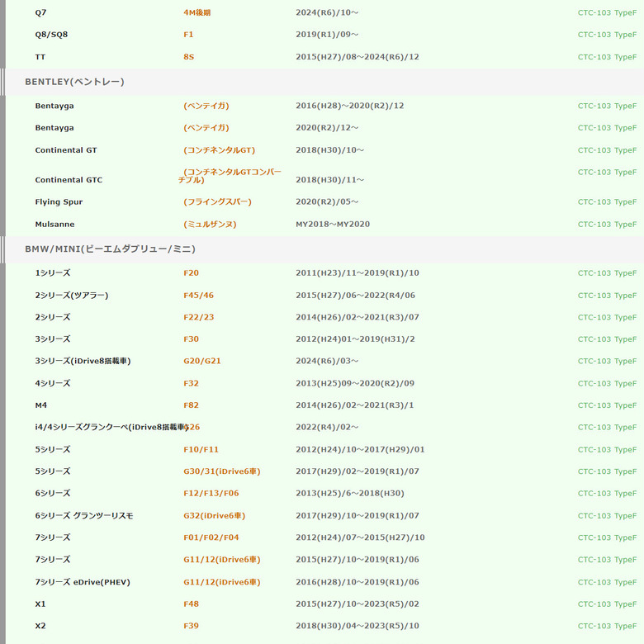This screenshot has height=644, width=644.
Task: Click the F32 model code
Action: pos(191,383)
